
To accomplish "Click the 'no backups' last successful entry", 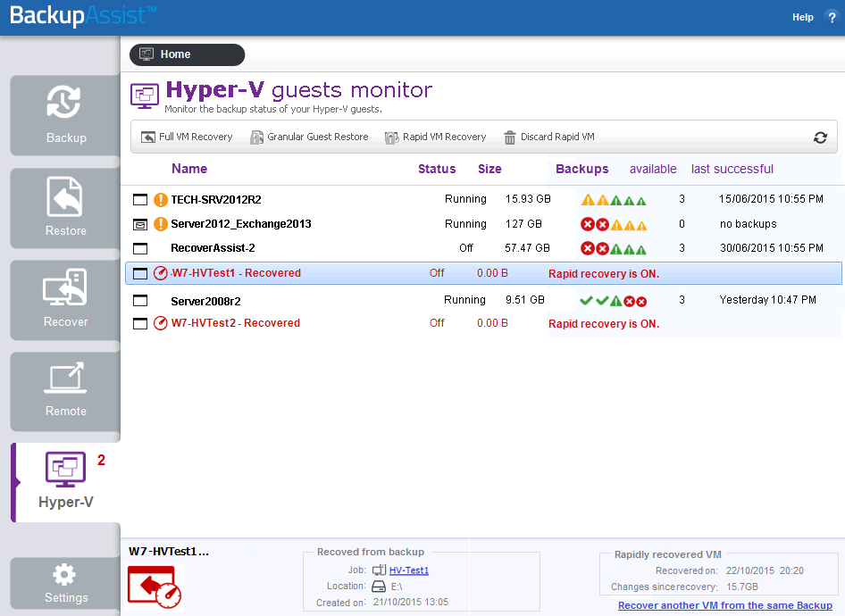I will [x=748, y=224].
